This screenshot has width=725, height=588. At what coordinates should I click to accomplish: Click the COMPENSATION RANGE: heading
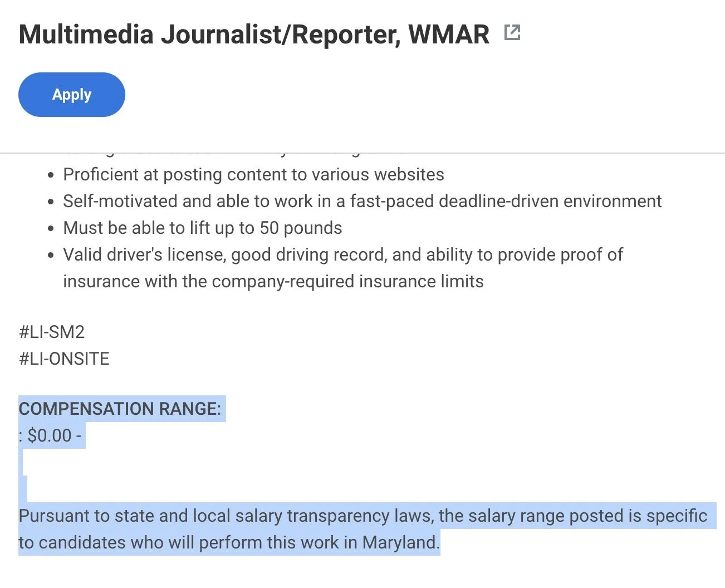pos(120,409)
